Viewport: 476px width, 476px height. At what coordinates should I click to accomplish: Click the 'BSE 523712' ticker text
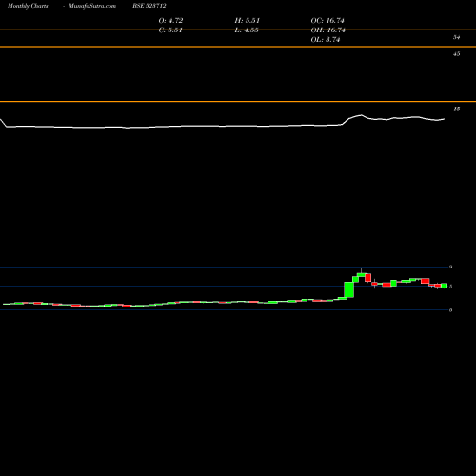coord(149,6)
